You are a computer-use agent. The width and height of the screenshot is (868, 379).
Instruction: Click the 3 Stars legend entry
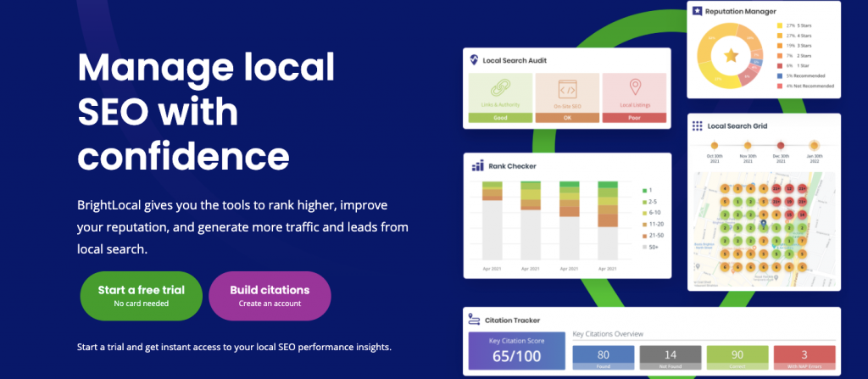[796, 46]
